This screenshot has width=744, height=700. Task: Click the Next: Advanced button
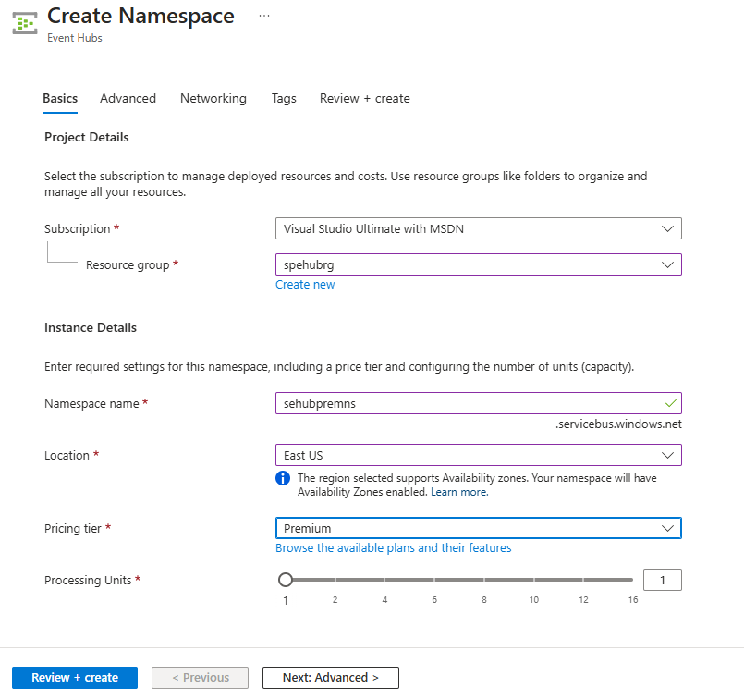(x=330, y=678)
